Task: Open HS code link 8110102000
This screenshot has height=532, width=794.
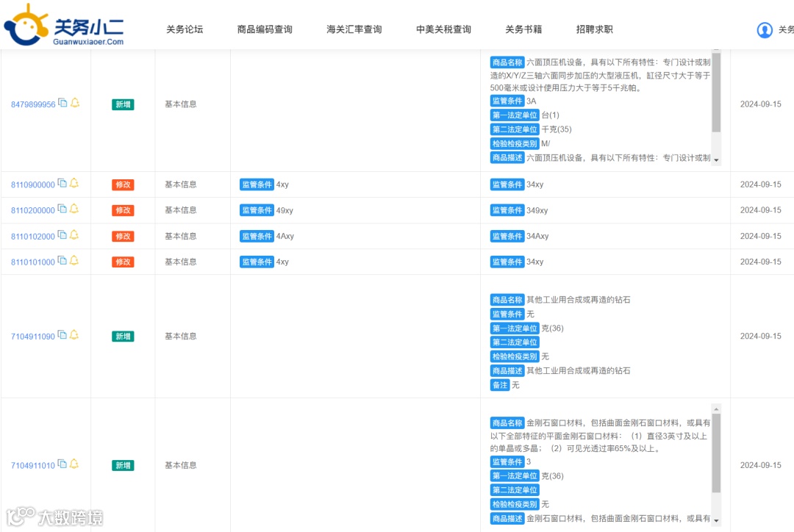Action: tap(33, 237)
